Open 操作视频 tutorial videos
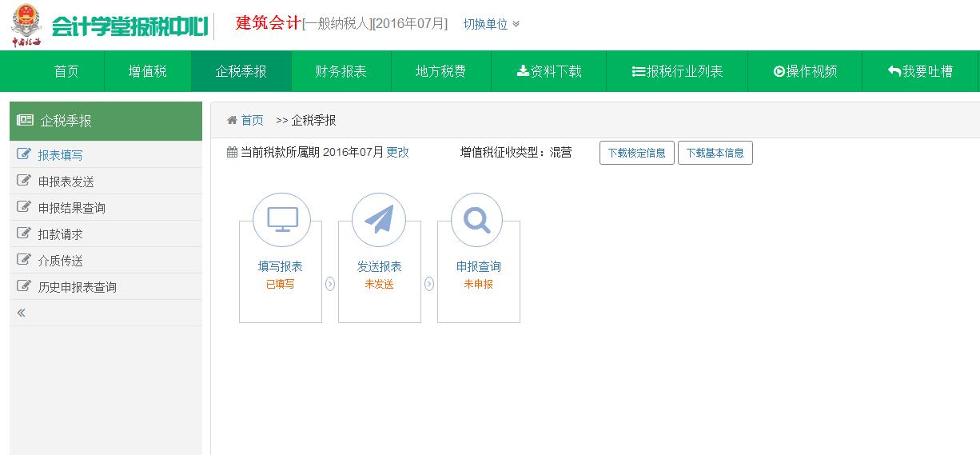Screen dimensions: 980x455 (805, 71)
